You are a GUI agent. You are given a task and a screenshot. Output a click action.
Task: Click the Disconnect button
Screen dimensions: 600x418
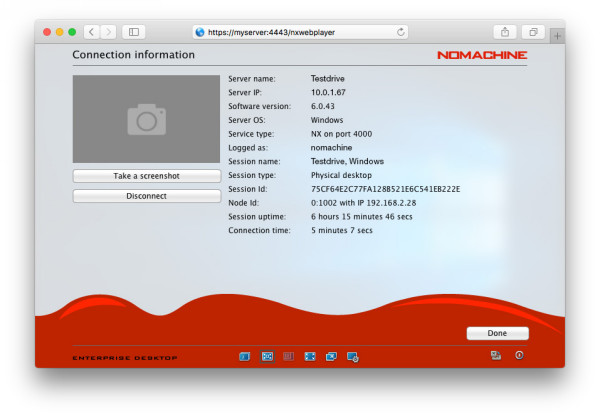tap(147, 196)
